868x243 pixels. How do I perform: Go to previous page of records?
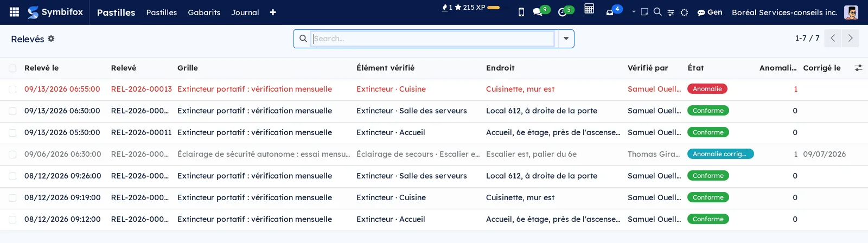(x=833, y=38)
